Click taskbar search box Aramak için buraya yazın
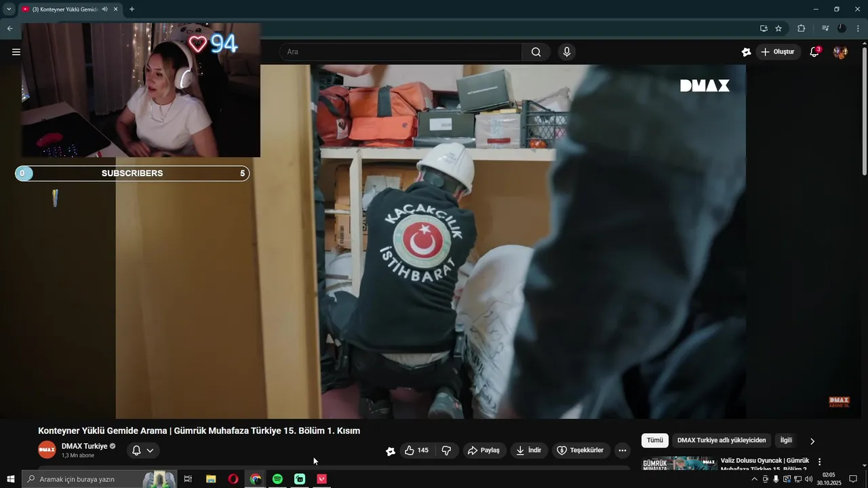This screenshot has width=868, height=488. pyautogui.click(x=99, y=479)
